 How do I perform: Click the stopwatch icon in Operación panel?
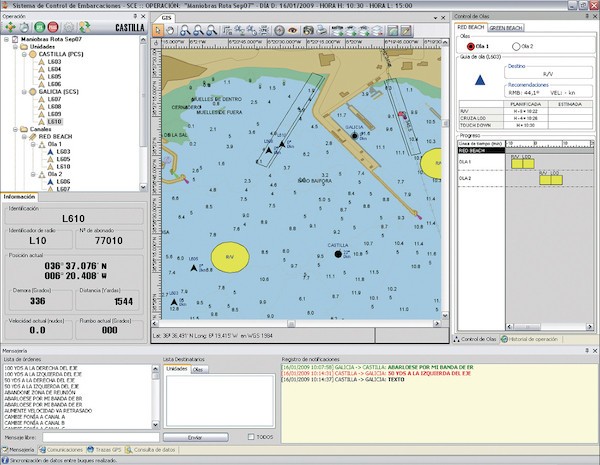[24, 27]
